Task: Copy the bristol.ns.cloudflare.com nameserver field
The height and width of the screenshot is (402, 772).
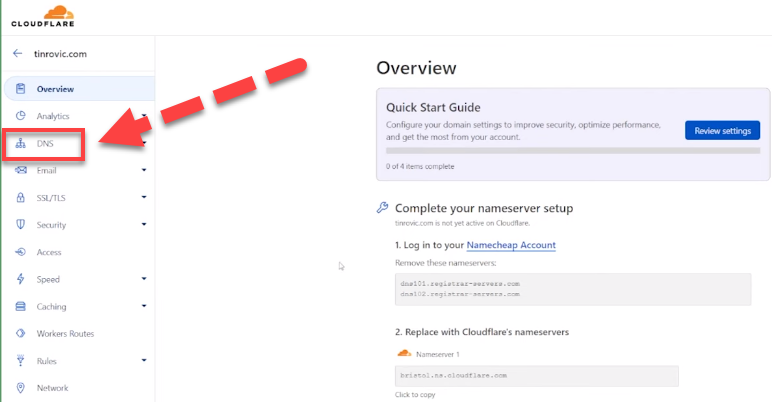Action: tap(537, 376)
